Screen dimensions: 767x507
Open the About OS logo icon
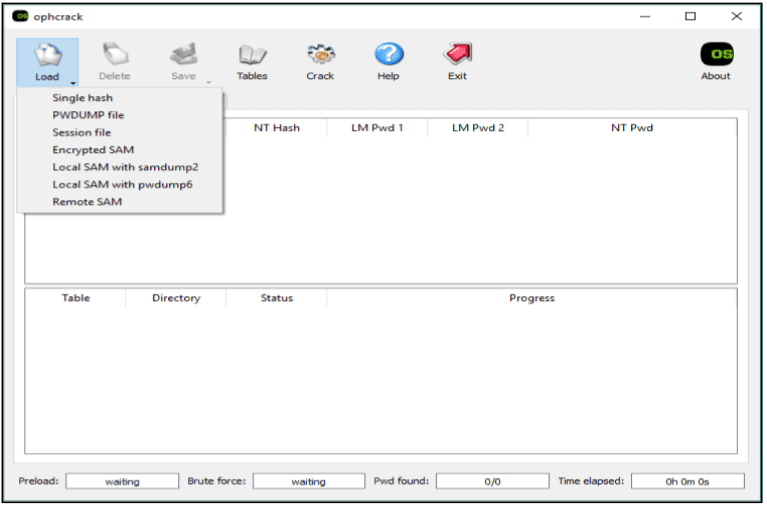715,56
